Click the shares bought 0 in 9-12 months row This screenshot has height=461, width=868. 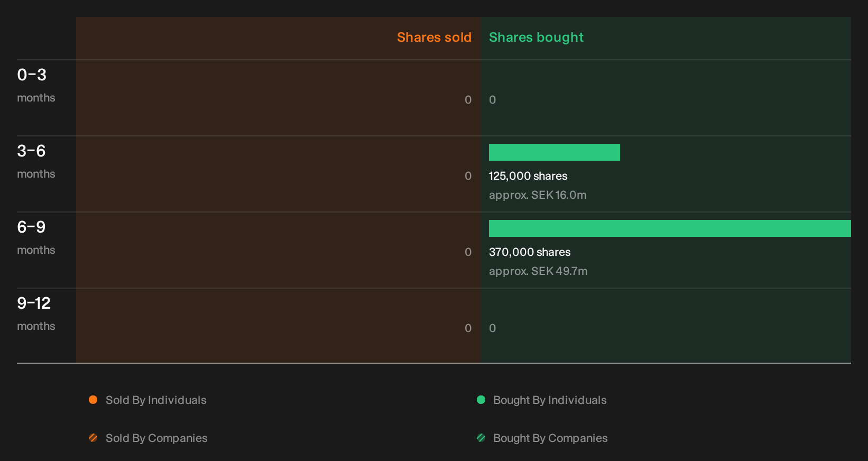[x=493, y=328]
